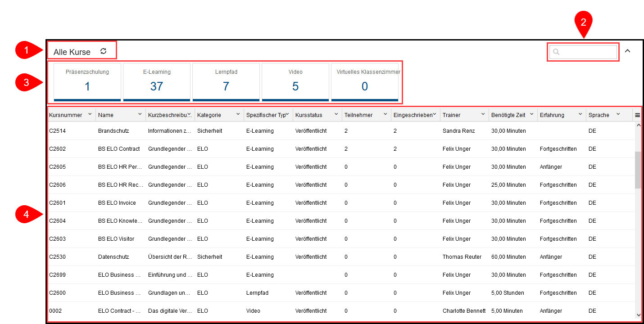The height and width of the screenshot is (324, 644).
Task: Click Lernpfad type in C2600 row
Action: coord(257,293)
